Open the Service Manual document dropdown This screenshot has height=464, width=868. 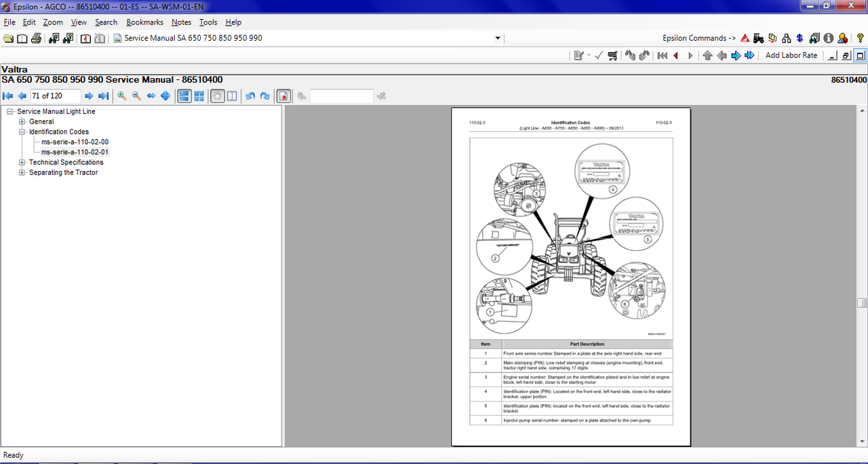pyautogui.click(x=498, y=38)
